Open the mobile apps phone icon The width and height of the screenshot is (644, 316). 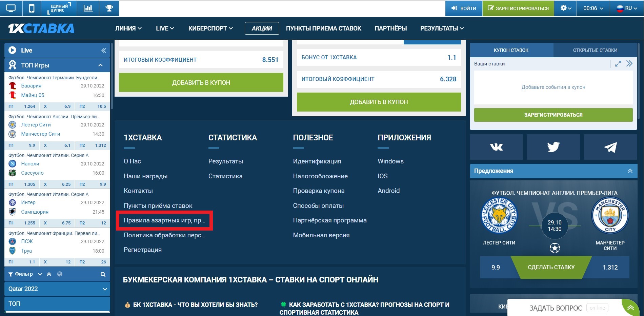pos(32,8)
